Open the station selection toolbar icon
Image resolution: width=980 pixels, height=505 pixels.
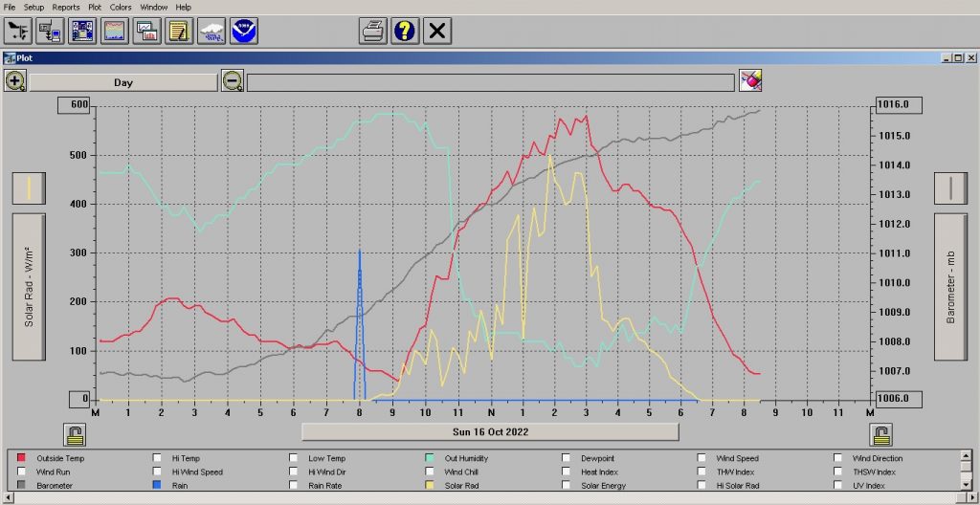(17, 31)
